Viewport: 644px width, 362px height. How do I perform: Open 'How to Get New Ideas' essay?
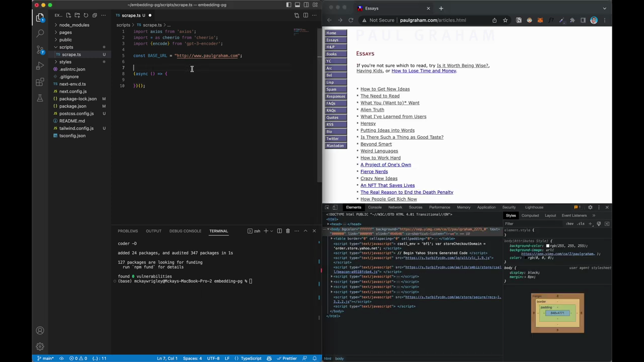[385, 89]
